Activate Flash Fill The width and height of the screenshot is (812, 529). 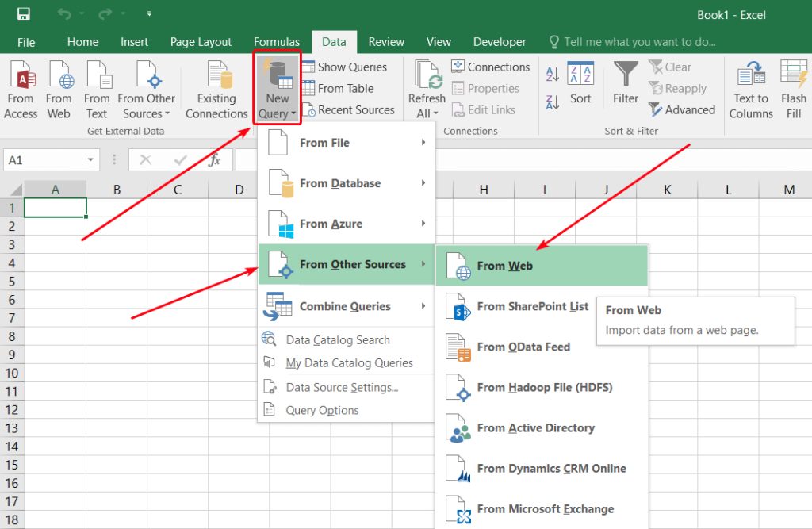tap(794, 87)
